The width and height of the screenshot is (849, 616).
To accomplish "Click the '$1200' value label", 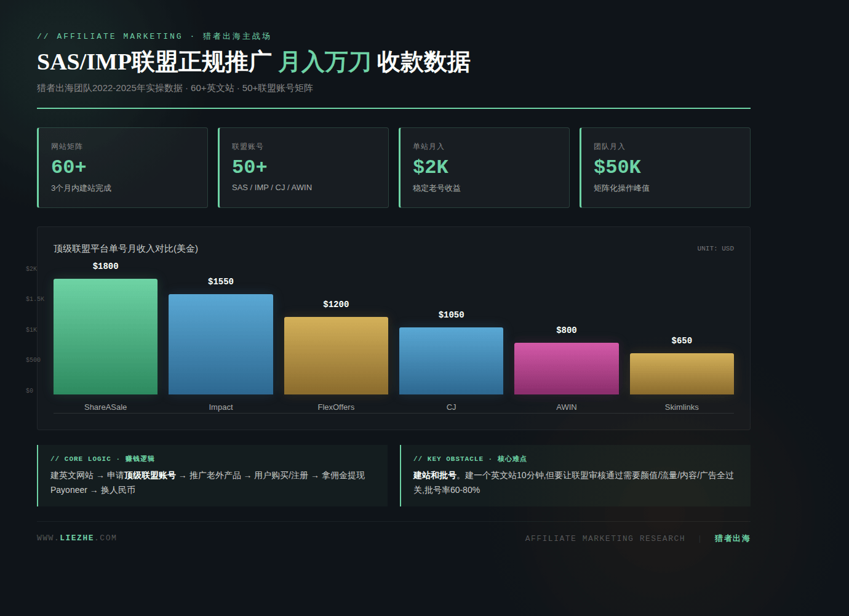I will pos(336,304).
